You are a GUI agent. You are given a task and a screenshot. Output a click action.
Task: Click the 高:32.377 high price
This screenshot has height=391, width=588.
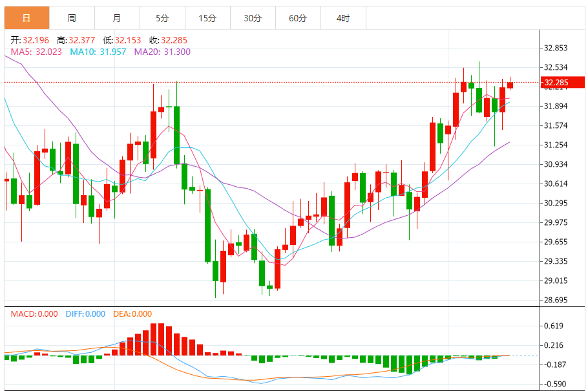point(76,40)
